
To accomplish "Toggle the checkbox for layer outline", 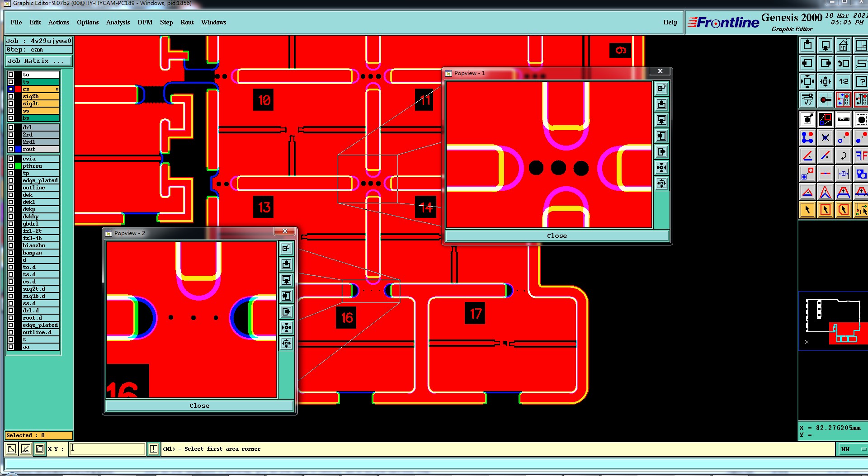I will [11, 188].
